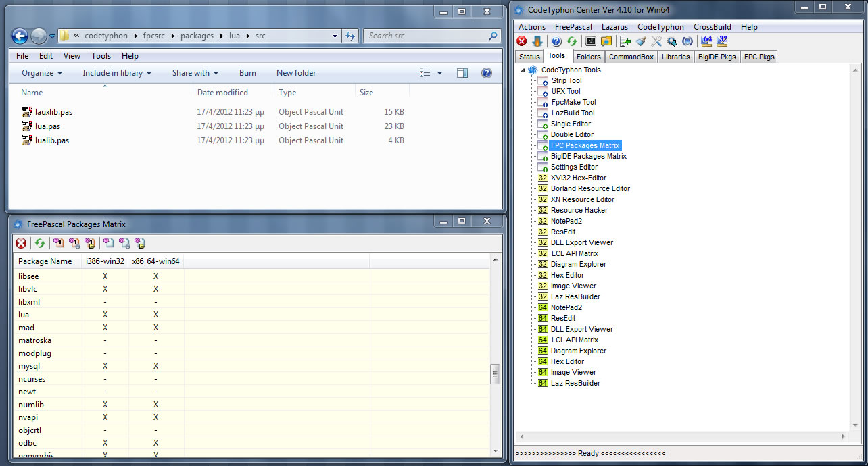The image size is (868, 466).
Task: Open the Actions menu in CodeTyphon Center
Action: point(532,27)
